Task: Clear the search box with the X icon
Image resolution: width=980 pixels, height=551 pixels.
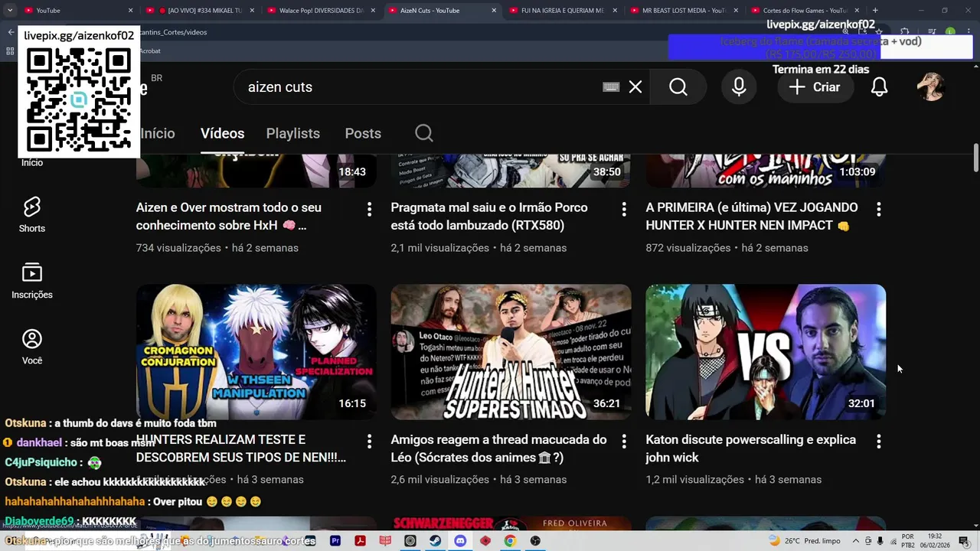Action: 635,87
